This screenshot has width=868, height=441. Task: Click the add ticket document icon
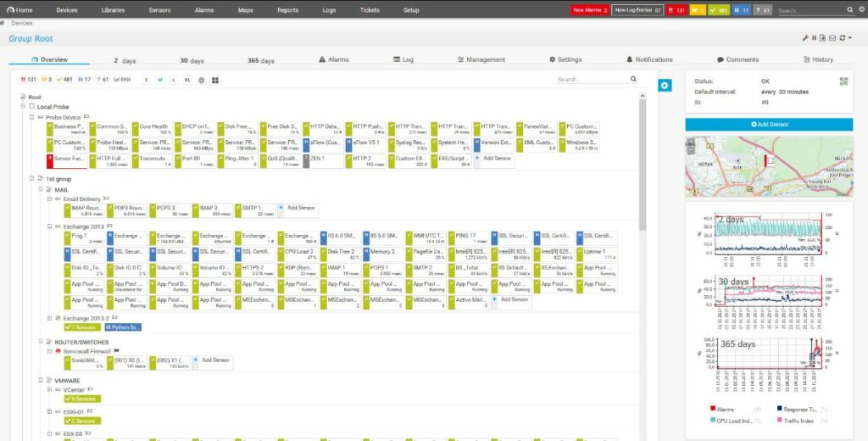(x=822, y=38)
